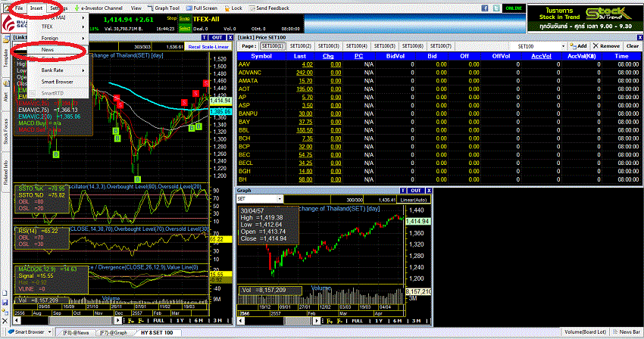Select 1Y range under left chart
644x339 pixels.
pyautogui.click(x=180, y=321)
